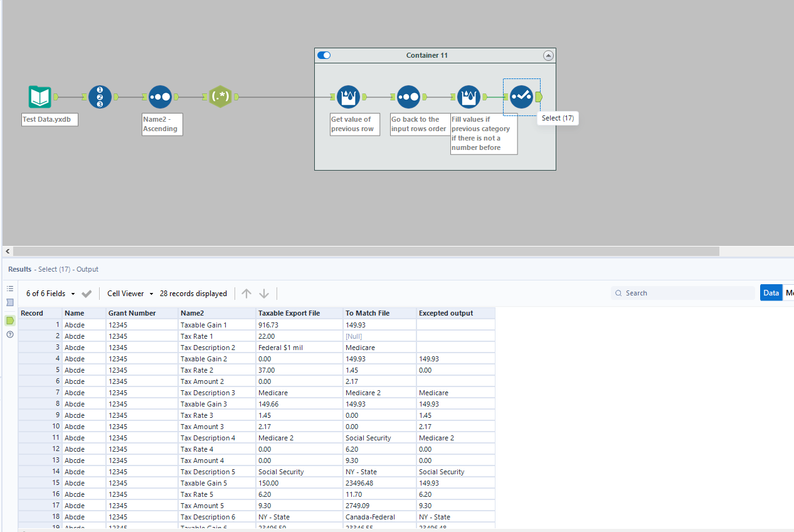
Task: Click inside the Search box in Results
Action: click(684, 292)
